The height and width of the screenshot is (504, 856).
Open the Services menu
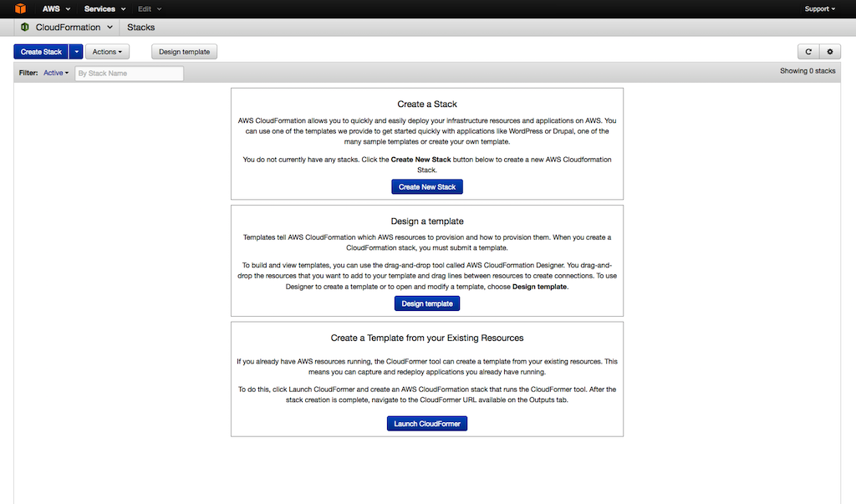[x=104, y=8]
